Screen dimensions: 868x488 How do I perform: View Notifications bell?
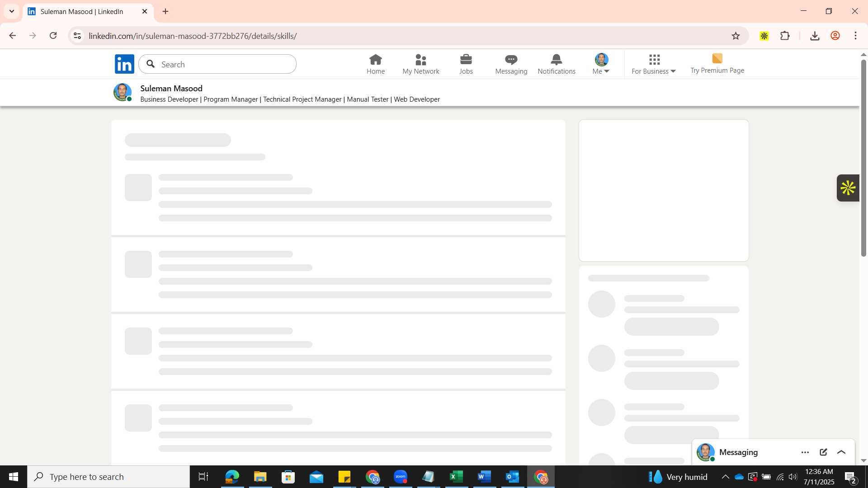[556, 64]
